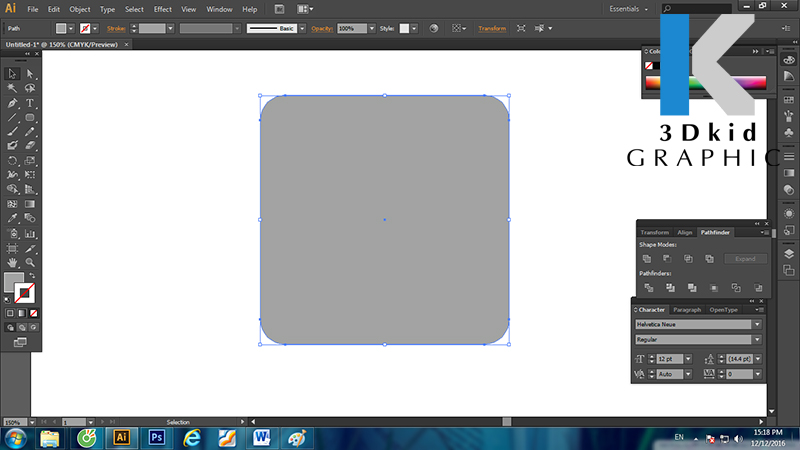Image resolution: width=800 pixels, height=450 pixels.
Task: Choose the Lasso tool
Action: [x=30, y=88]
